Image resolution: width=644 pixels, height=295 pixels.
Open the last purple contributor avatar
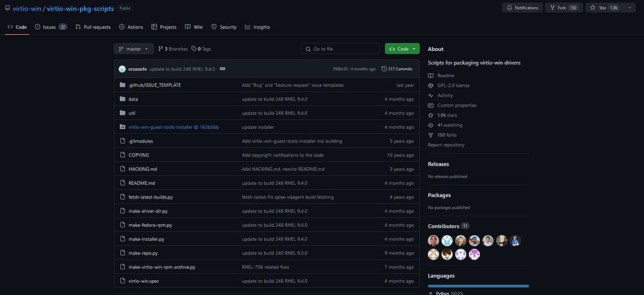[x=475, y=254]
